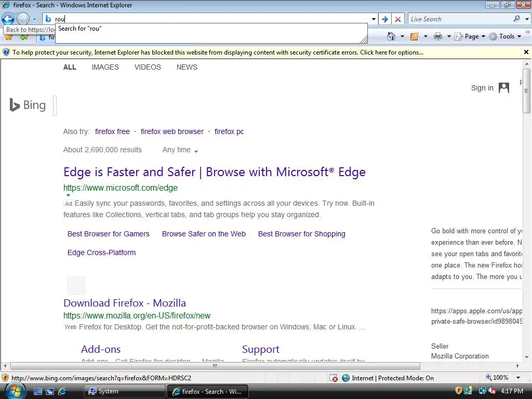532x399 pixels.
Task: Open the recent pages dropdown arrow
Action: (34, 19)
